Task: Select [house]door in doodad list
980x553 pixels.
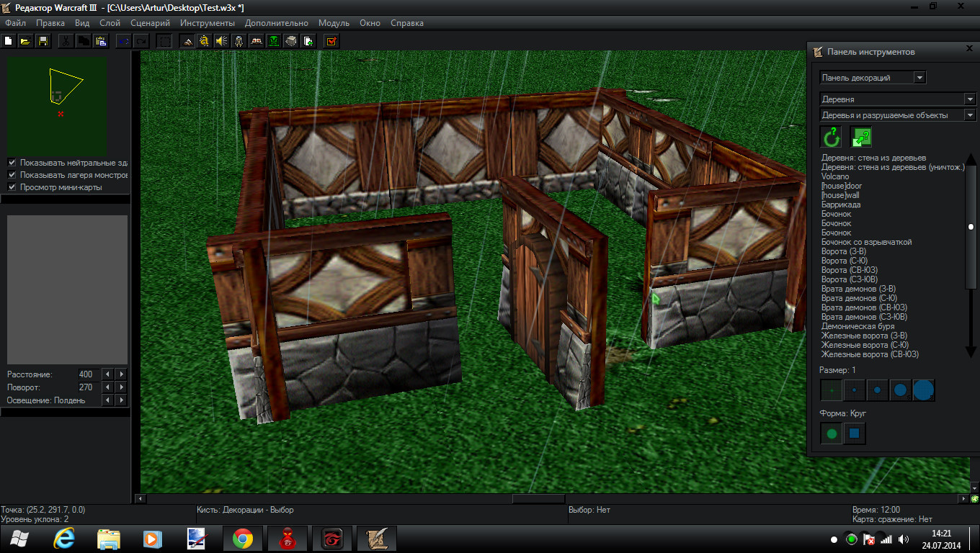Action: coord(842,186)
